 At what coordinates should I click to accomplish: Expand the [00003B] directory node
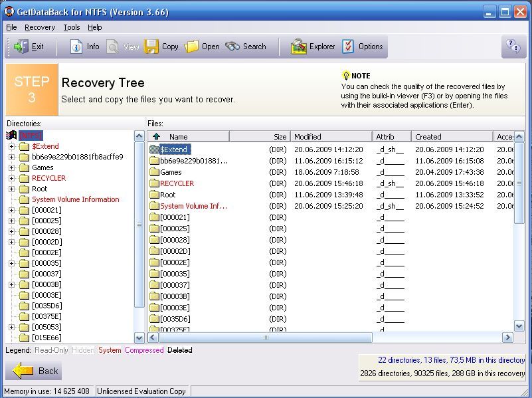(x=11, y=284)
